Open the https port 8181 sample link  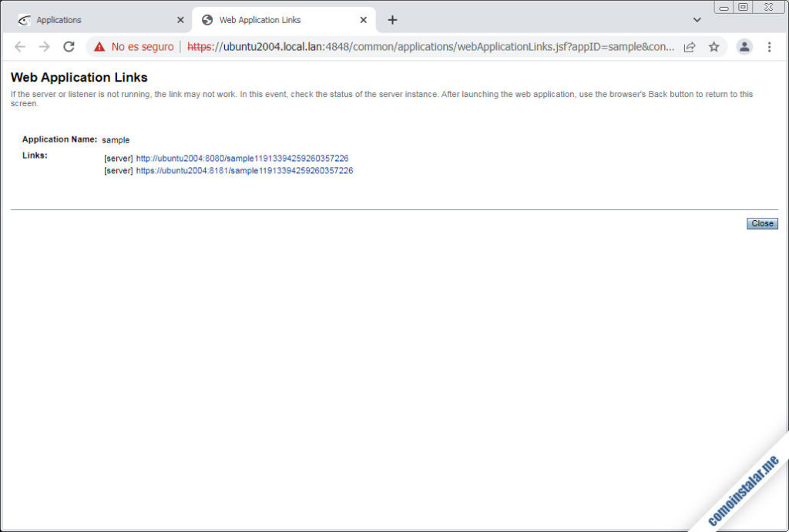(244, 171)
